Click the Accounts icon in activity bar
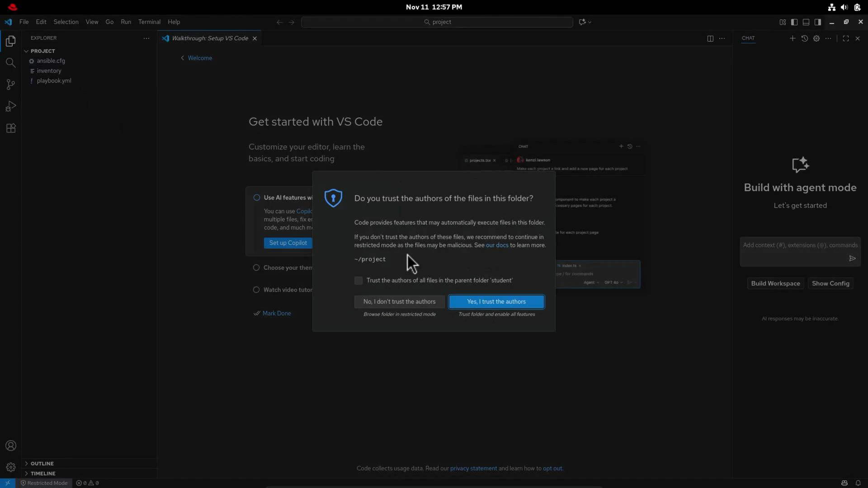 [10, 446]
